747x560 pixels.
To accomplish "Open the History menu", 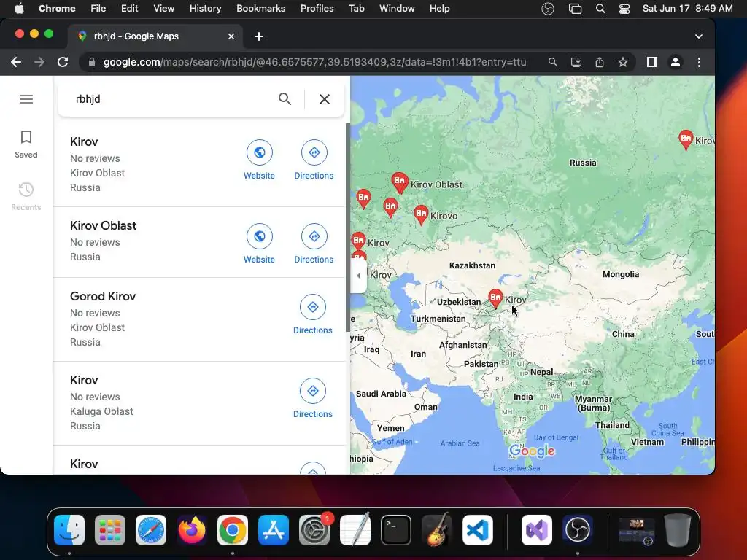I will pos(205,8).
